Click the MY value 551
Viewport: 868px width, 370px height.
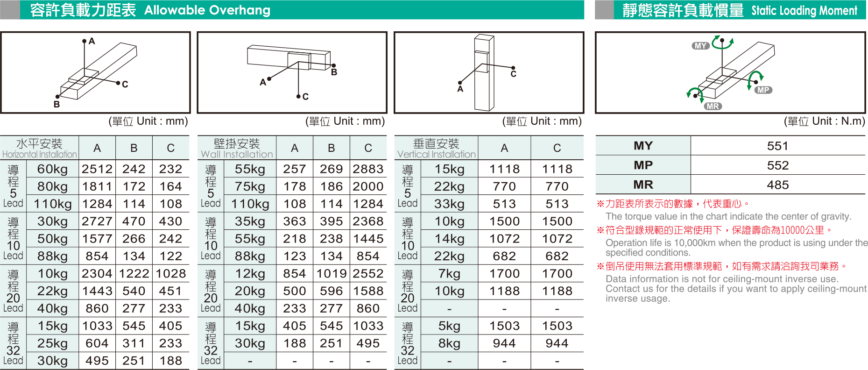click(777, 146)
